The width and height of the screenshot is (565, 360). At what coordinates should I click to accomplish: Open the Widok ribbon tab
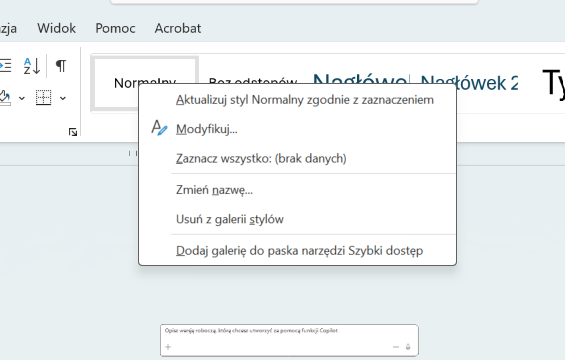coord(57,28)
